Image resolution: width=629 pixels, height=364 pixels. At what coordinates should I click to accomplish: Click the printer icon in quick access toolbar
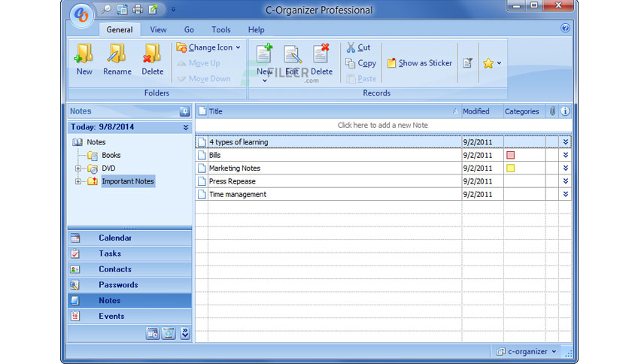(x=138, y=9)
